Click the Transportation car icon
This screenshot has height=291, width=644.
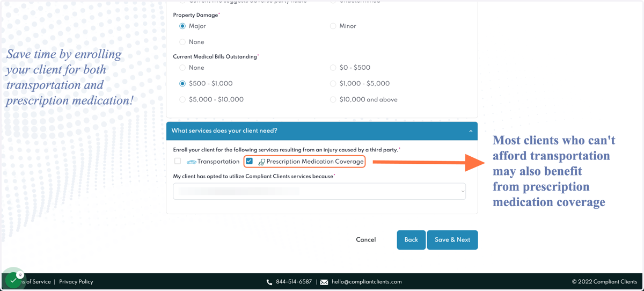click(x=191, y=162)
